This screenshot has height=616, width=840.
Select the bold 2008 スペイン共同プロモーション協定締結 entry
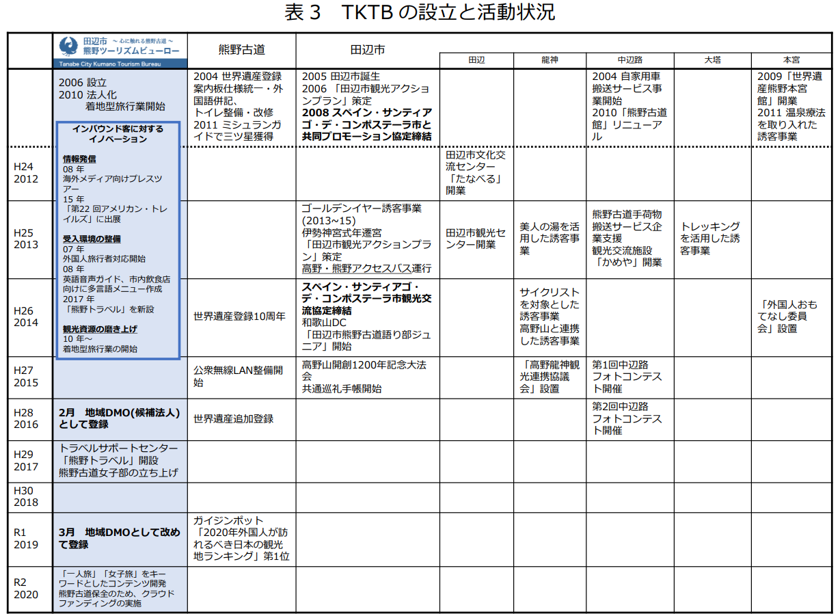pyautogui.click(x=366, y=124)
